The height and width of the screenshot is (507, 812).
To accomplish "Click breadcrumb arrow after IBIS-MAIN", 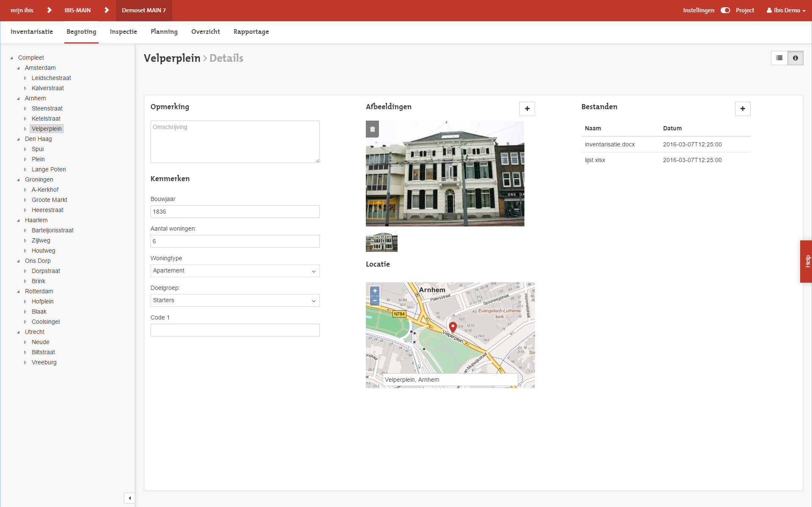I will coord(107,10).
